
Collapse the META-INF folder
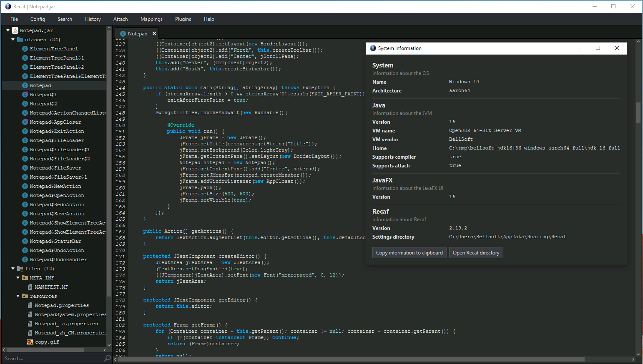[18, 278]
